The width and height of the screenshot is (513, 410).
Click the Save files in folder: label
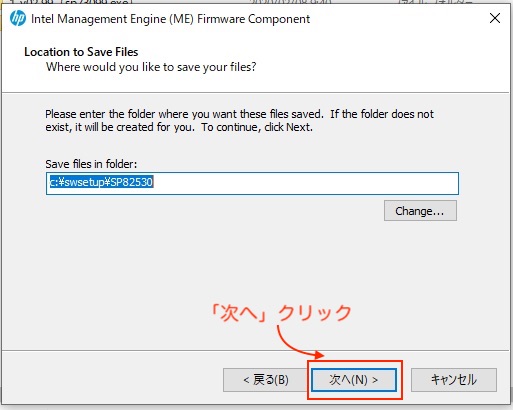[x=91, y=164]
